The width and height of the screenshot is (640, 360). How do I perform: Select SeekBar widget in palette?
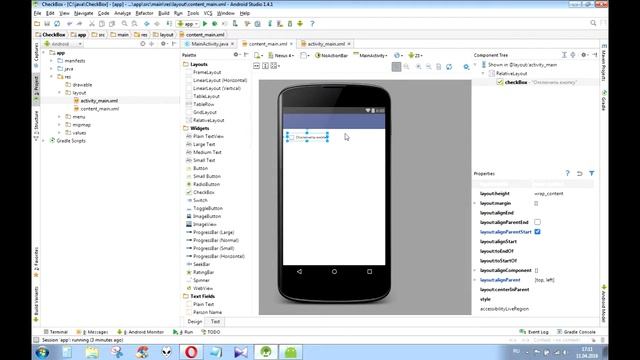(x=202, y=264)
